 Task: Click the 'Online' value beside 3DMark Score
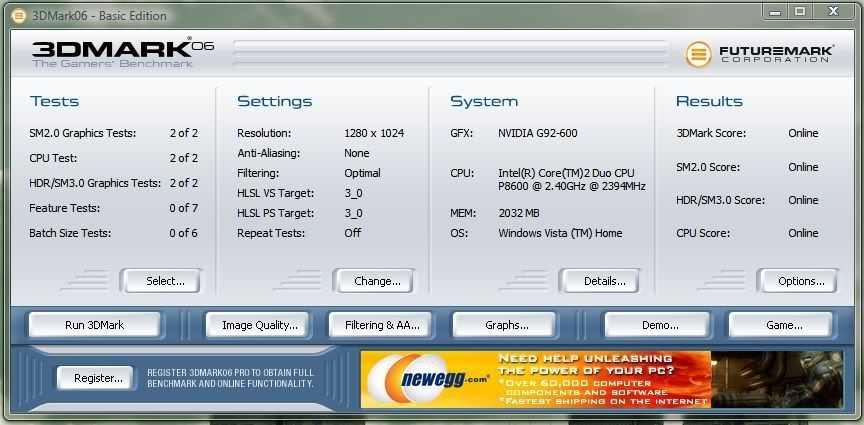[x=803, y=133]
